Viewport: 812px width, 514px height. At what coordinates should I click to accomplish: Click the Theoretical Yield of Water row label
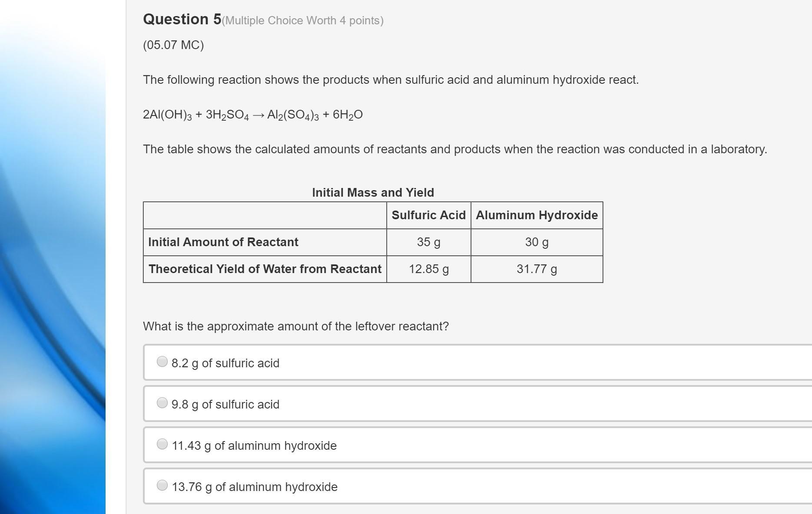[x=265, y=269]
